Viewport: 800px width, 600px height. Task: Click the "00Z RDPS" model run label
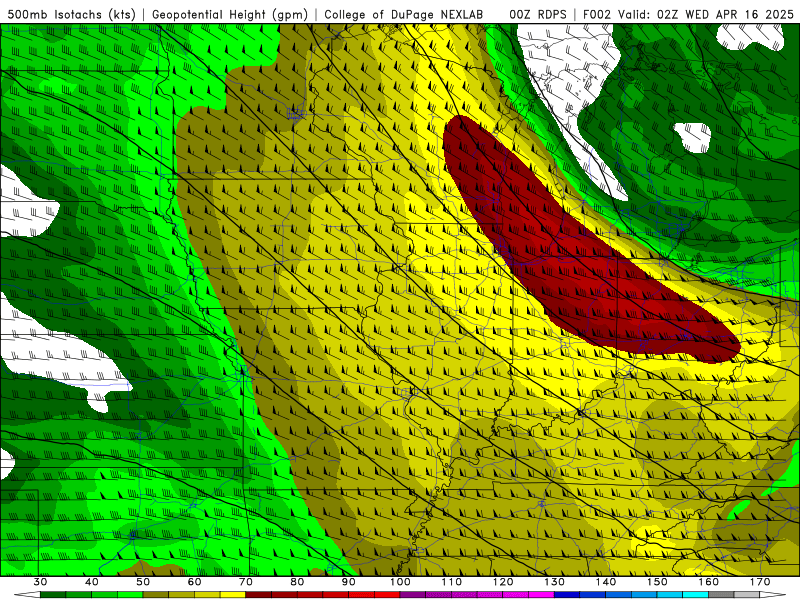(x=537, y=14)
